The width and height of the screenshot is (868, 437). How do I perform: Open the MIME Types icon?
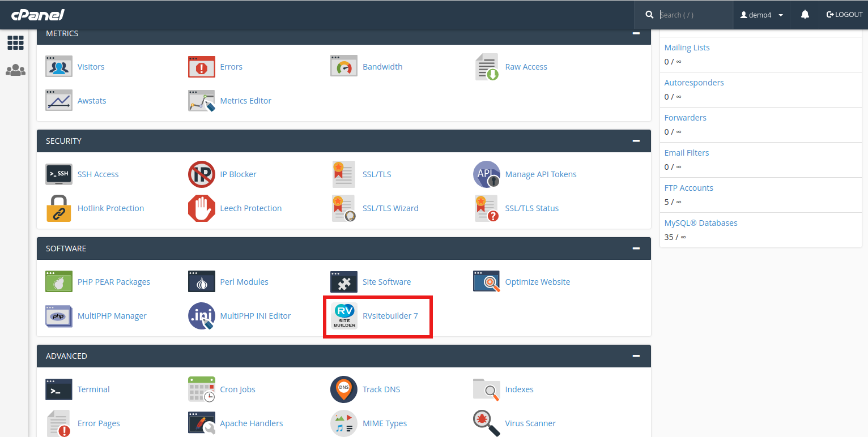click(x=344, y=423)
